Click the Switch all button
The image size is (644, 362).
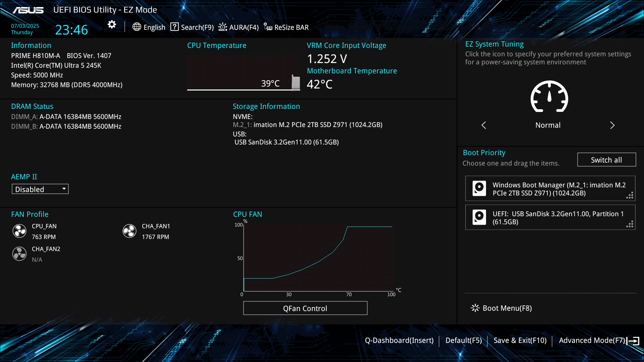pos(606,160)
